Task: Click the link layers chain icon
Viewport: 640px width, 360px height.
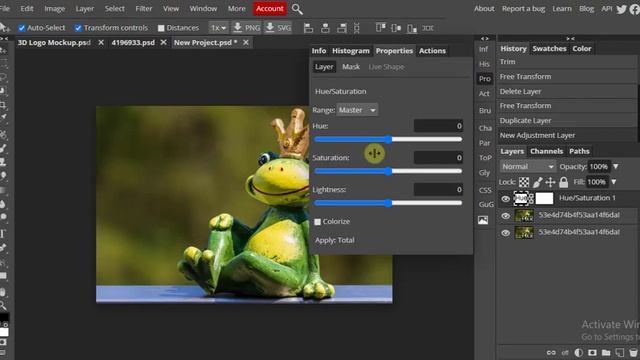Action: pyautogui.click(x=551, y=353)
